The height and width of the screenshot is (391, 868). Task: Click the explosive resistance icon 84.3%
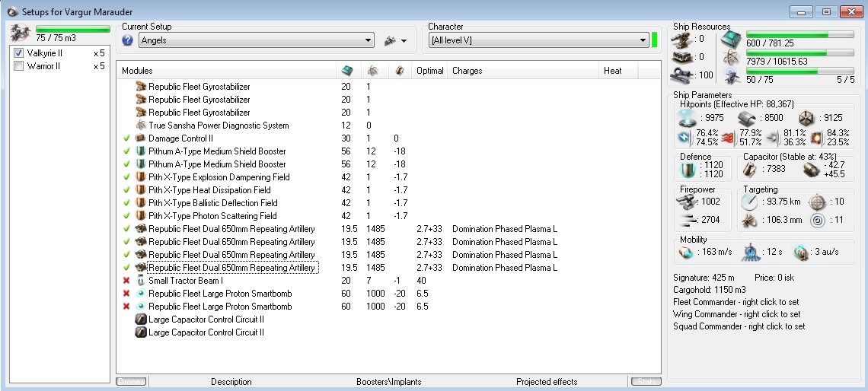pos(816,137)
